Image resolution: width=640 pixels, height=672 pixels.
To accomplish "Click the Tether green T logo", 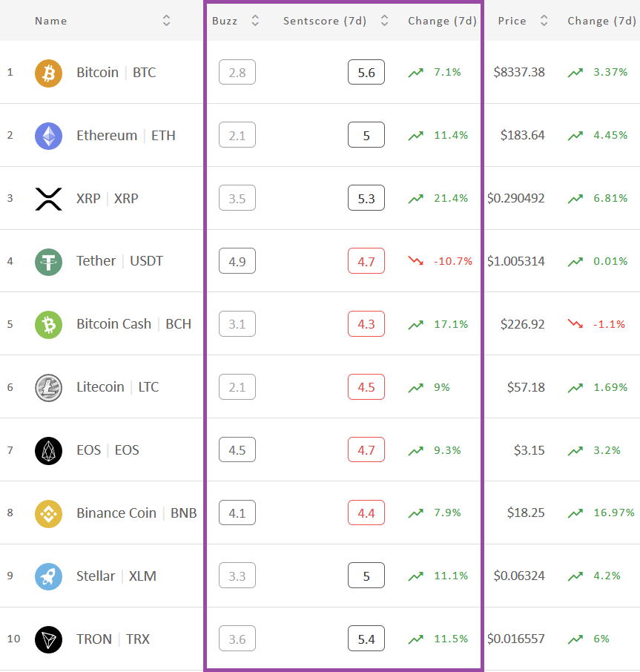I will [x=48, y=262].
